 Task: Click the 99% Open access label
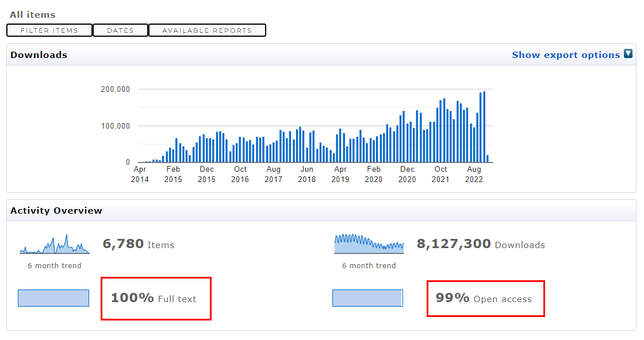click(x=484, y=299)
